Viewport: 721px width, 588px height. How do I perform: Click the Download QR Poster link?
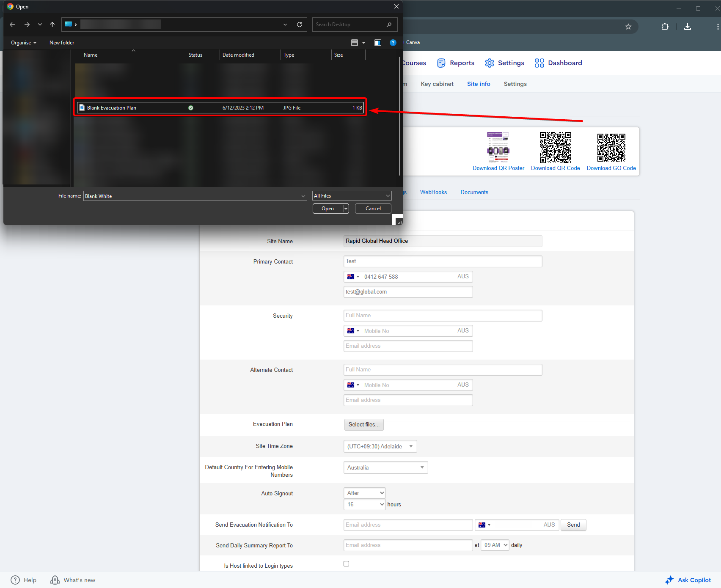coord(498,168)
